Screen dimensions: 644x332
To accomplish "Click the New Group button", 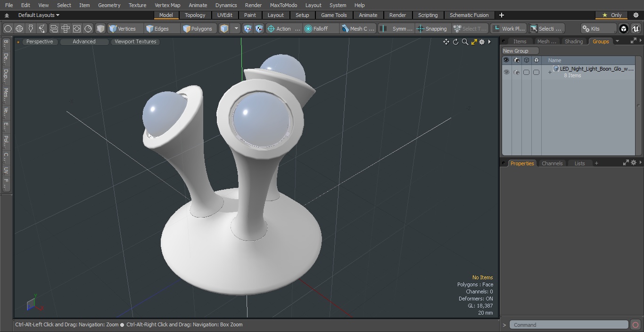I will coord(520,51).
